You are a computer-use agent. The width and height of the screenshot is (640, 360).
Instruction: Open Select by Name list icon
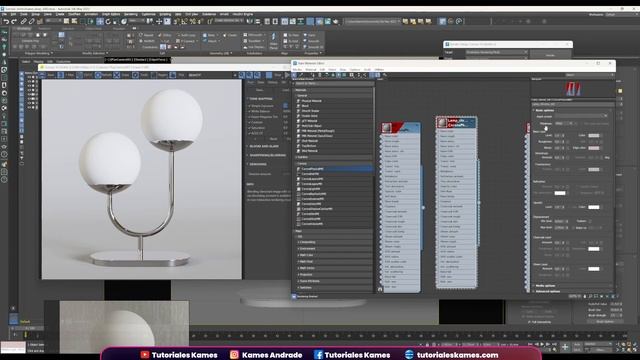(x=74, y=21)
